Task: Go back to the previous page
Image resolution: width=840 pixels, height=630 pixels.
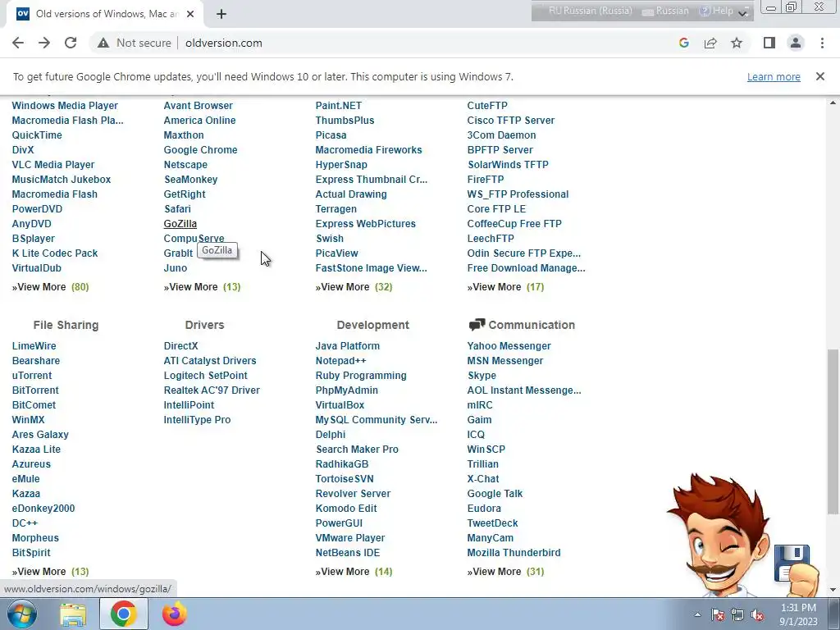Action: 18,43
